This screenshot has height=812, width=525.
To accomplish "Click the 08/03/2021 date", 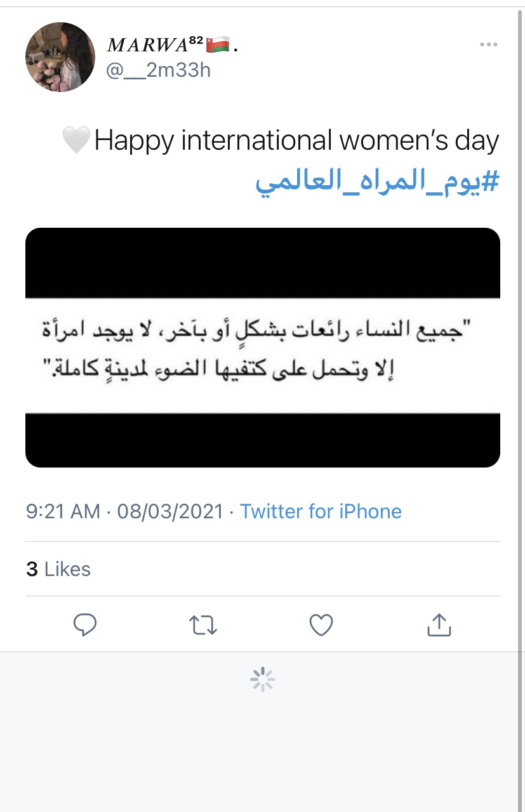I will [170, 511].
